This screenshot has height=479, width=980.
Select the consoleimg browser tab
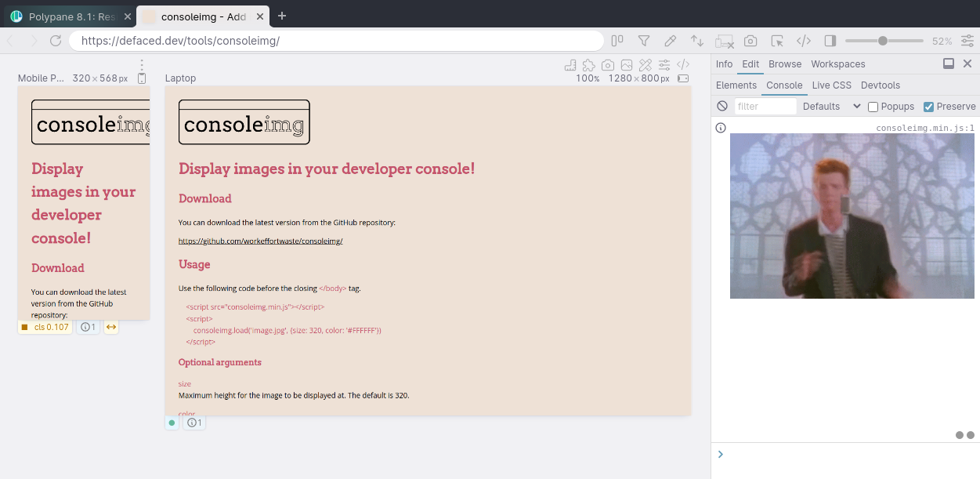coord(204,16)
